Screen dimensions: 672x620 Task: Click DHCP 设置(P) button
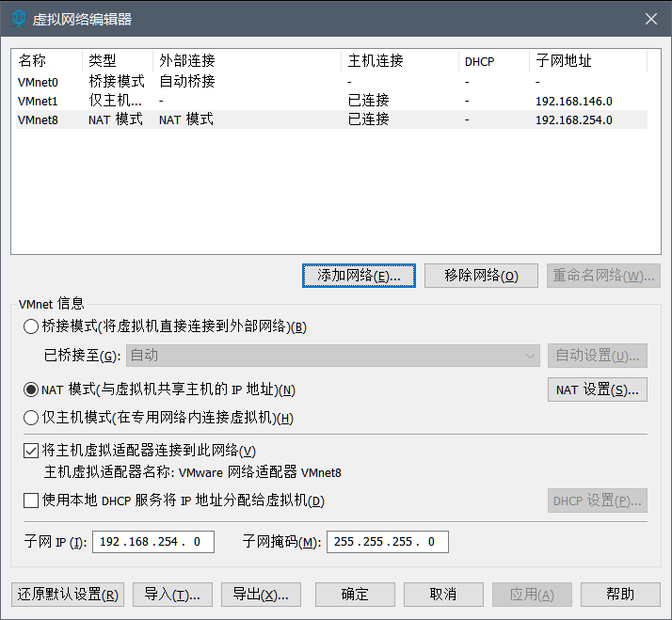click(598, 501)
